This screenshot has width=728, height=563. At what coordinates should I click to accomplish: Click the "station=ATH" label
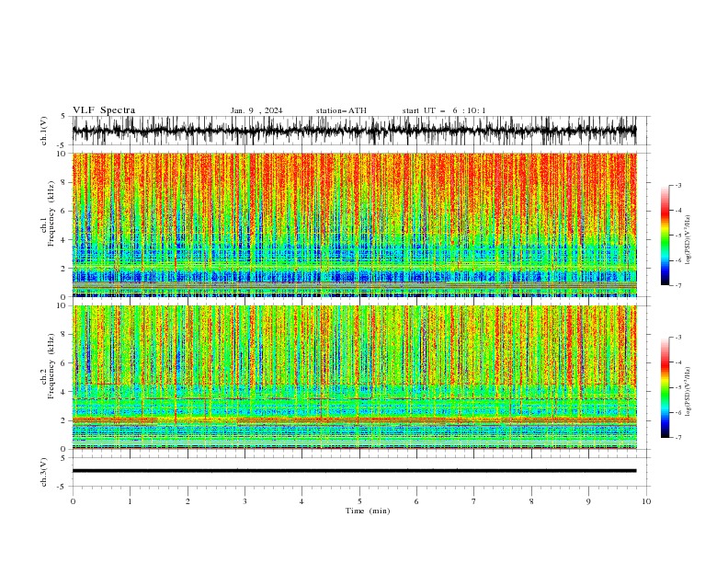tap(341, 110)
